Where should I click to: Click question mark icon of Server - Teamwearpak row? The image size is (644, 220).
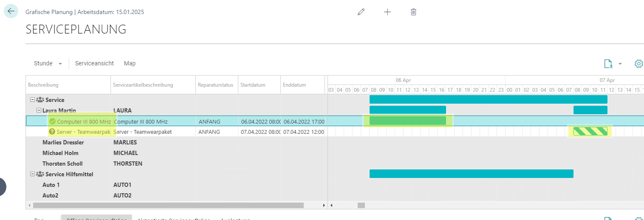click(x=52, y=132)
